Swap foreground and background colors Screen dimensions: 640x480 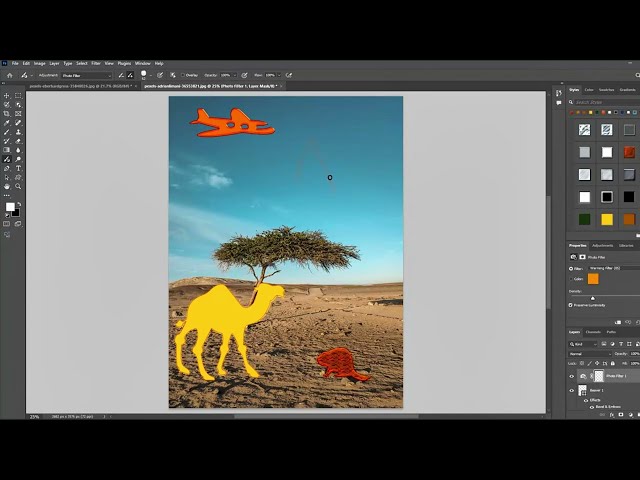coord(19,204)
